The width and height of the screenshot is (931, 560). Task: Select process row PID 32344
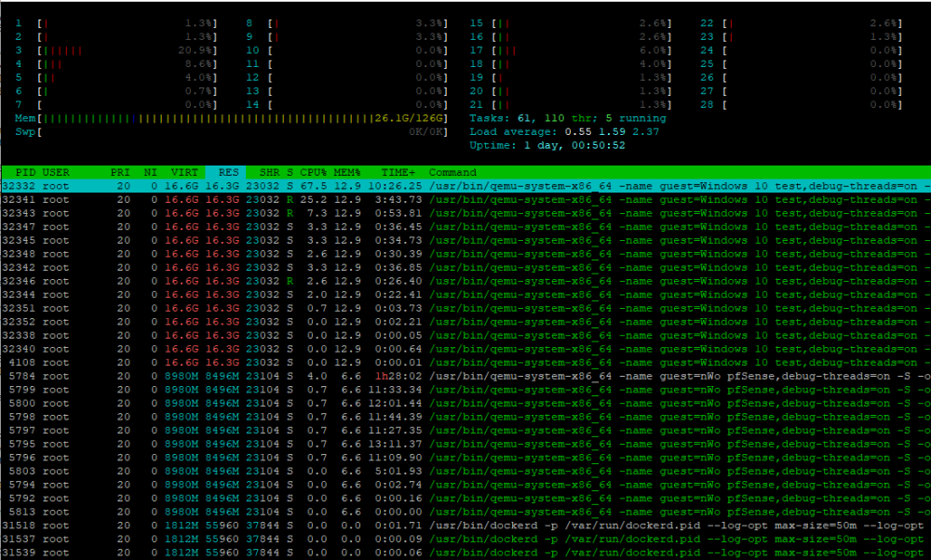click(x=465, y=295)
